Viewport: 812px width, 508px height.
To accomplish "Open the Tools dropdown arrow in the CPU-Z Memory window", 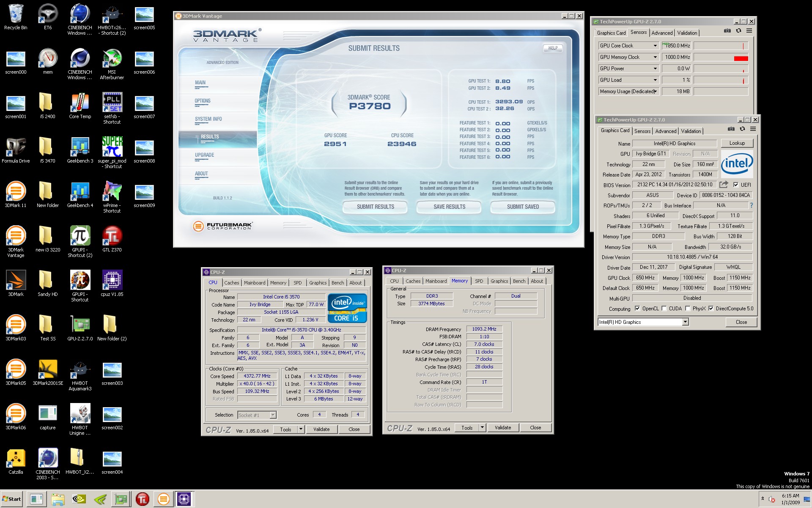I will point(482,428).
